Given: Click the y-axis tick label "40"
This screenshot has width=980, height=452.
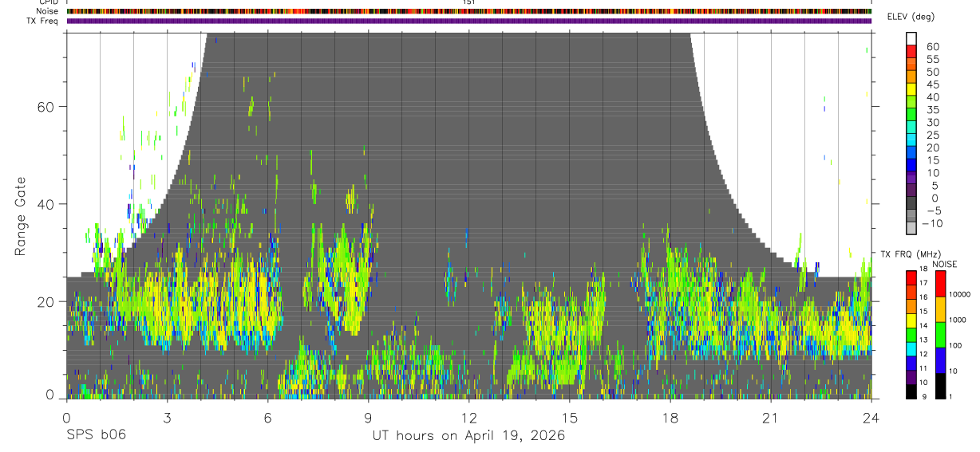Looking at the screenshot, I should [45, 204].
